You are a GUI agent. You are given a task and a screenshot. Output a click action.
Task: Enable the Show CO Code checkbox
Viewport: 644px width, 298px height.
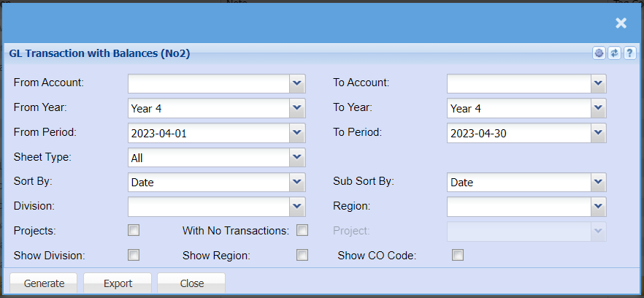click(x=458, y=256)
